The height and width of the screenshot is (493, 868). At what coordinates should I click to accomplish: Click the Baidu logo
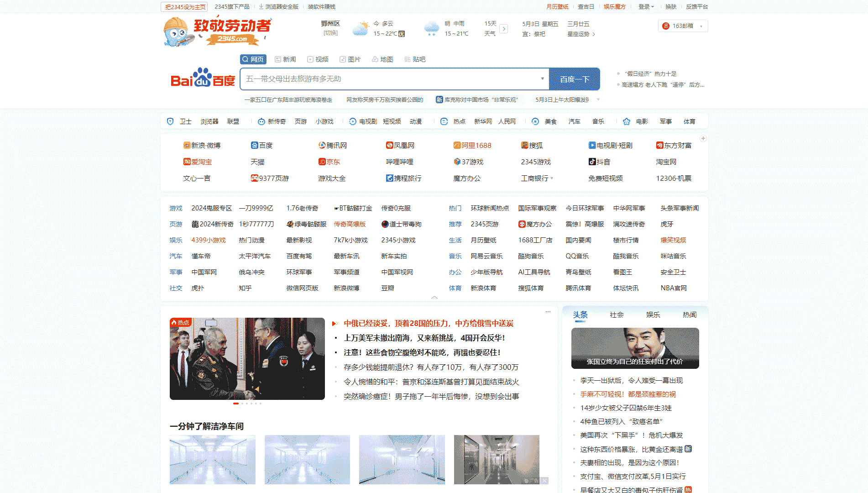coord(203,79)
